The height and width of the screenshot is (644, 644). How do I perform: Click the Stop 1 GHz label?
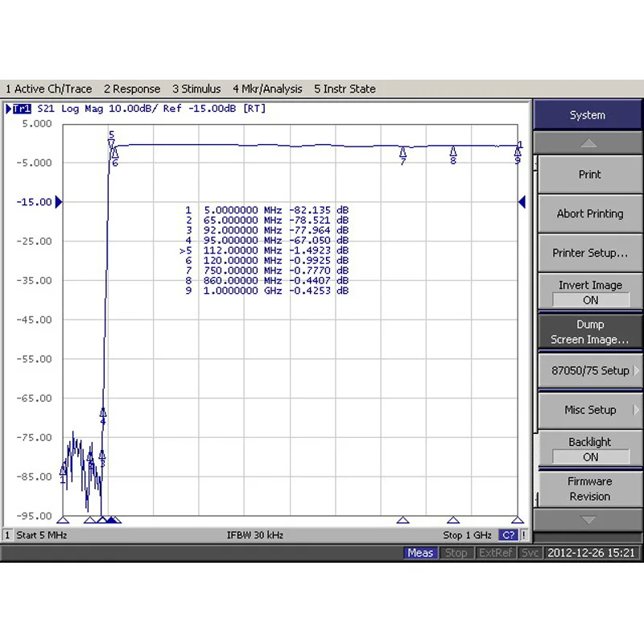(467, 535)
